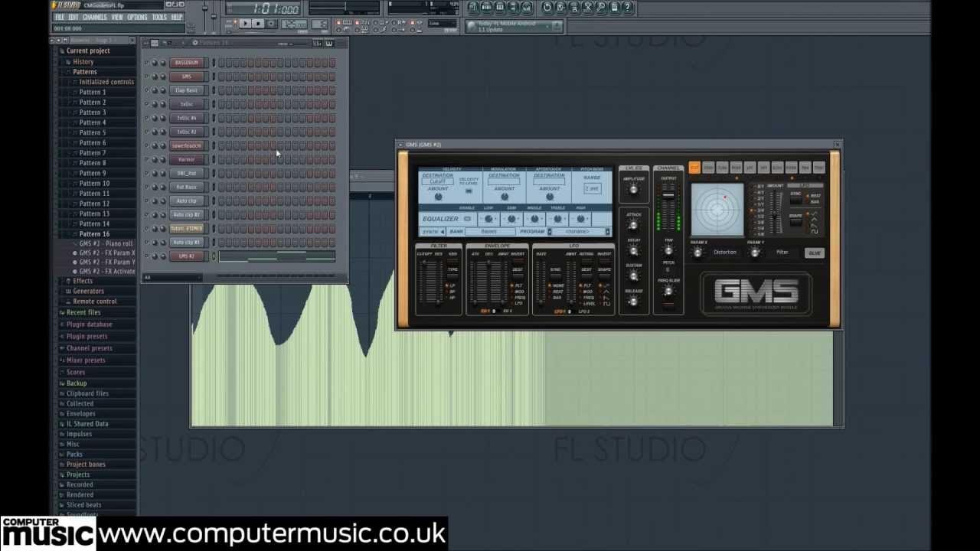
Task: Click the circular XY pad in GMS
Action: [x=718, y=209]
